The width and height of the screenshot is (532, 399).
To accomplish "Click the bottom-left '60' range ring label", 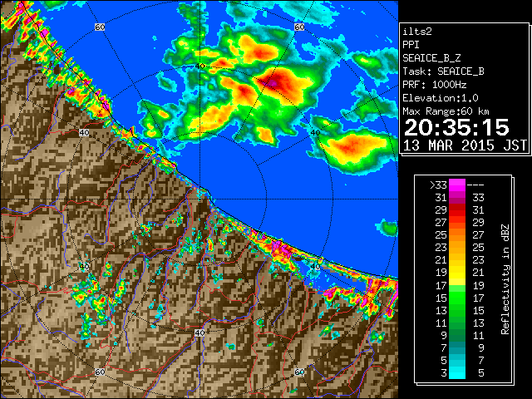I will (x=100, y=372).
